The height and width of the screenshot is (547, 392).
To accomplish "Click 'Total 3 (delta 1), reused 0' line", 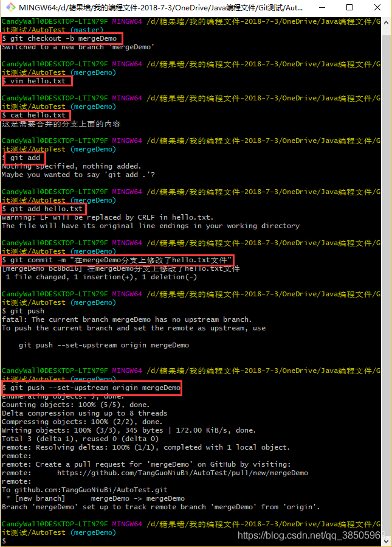I will [80, 439].
